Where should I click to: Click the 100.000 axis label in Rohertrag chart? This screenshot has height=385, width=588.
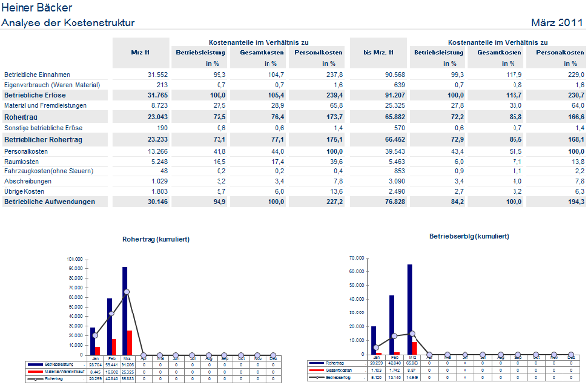pyautogui.click(x=74, y=259)
